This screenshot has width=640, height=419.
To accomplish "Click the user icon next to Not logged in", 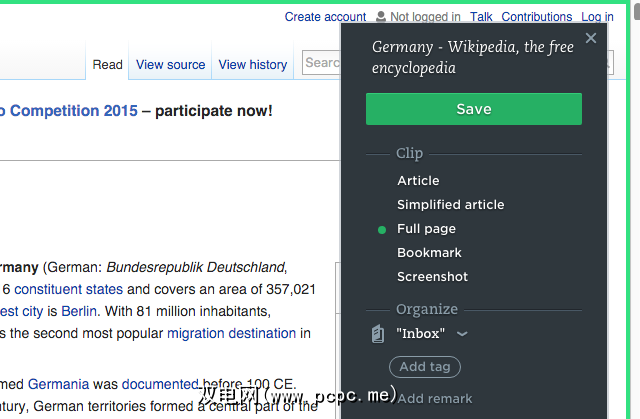I will coord(380,16).
